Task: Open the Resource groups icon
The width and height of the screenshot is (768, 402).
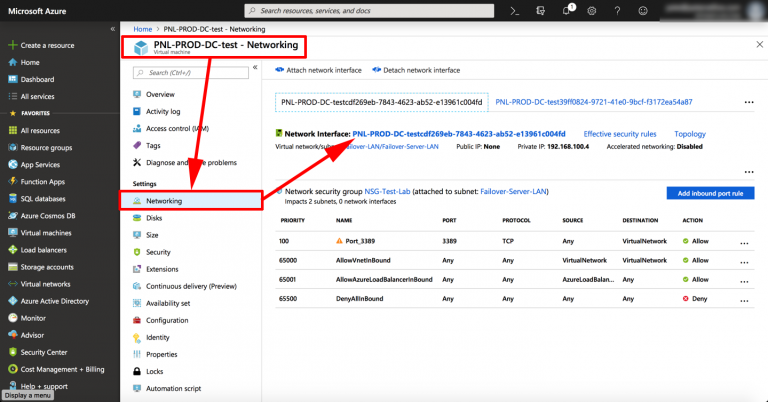Action: pos(13,147)
